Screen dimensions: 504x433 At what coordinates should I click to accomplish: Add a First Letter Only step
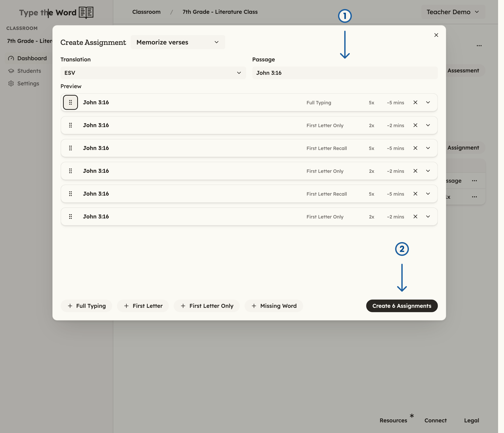pyautogui.click(x=207, y=306)
